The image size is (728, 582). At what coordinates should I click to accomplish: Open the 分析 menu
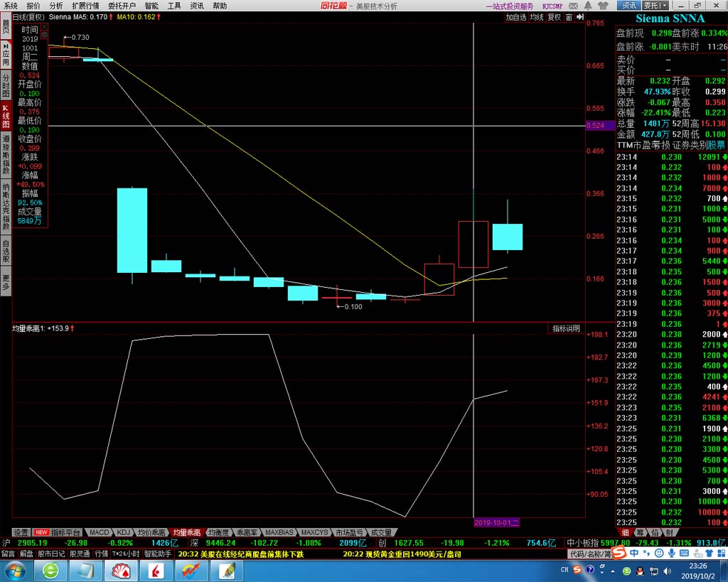56,6
